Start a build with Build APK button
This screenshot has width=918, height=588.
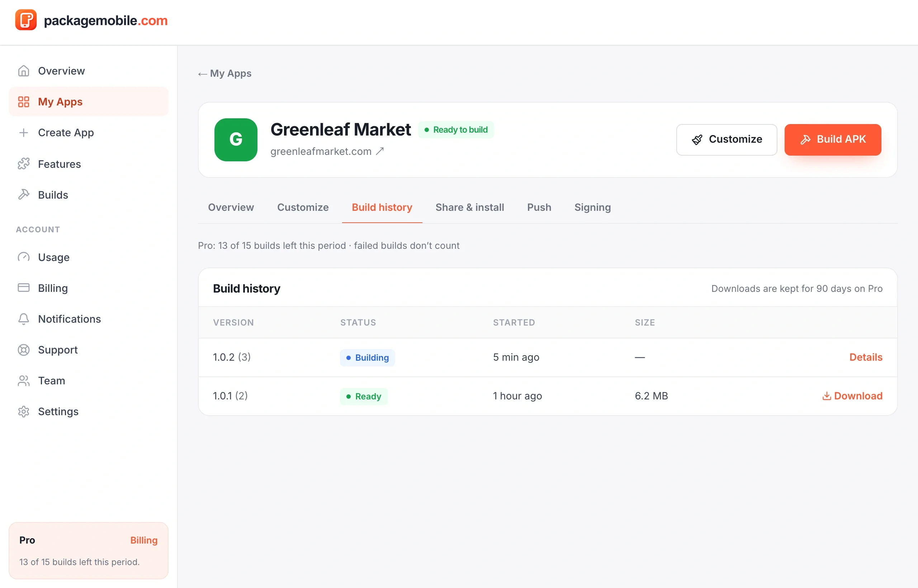click(x=832, y=140)
